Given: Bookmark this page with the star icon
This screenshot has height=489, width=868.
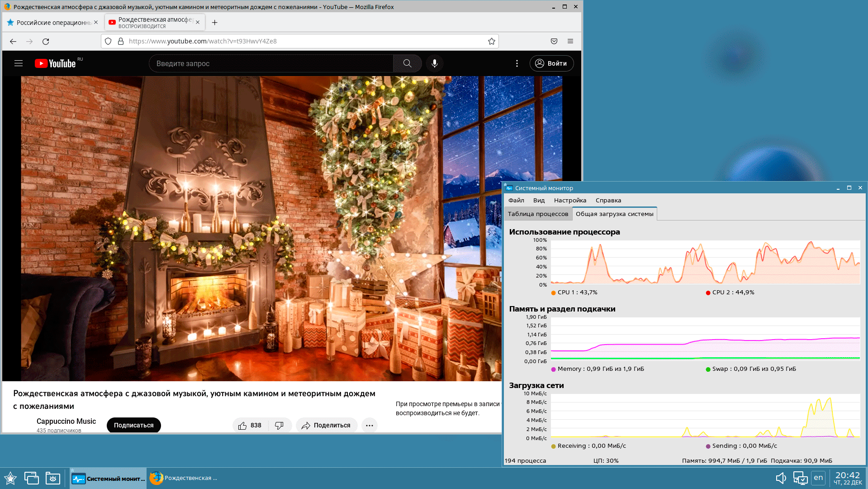Looking at the screenshot, I should (491, 41).
